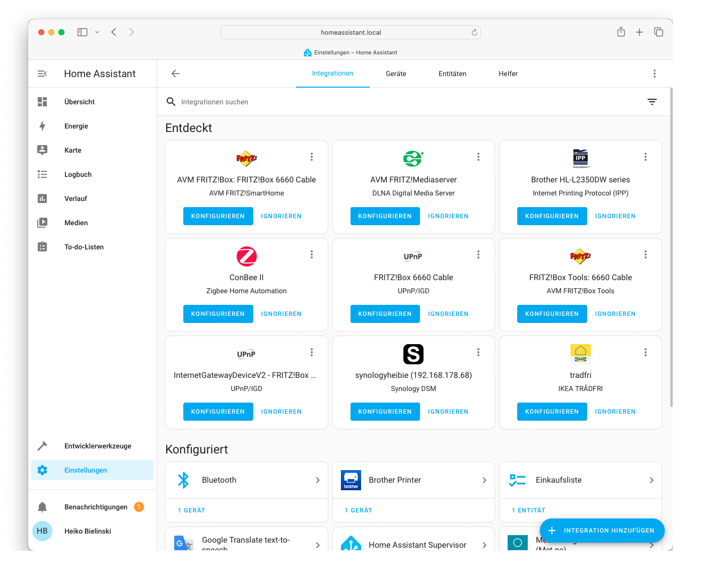The image size is (701, 588).
Task: Open Safari sidebar dropdown arrow
Action: tap(97, 32)
